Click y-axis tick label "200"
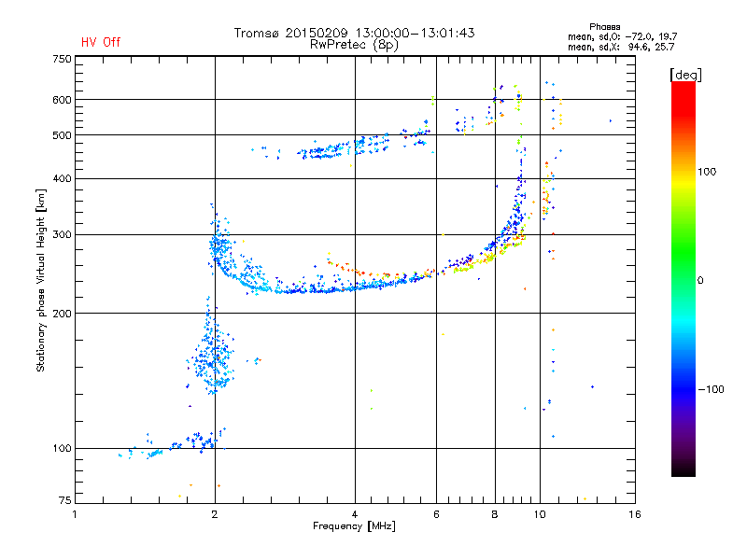Image resolution: width=747 pixels, height=560 pixels. click(62, 314)
